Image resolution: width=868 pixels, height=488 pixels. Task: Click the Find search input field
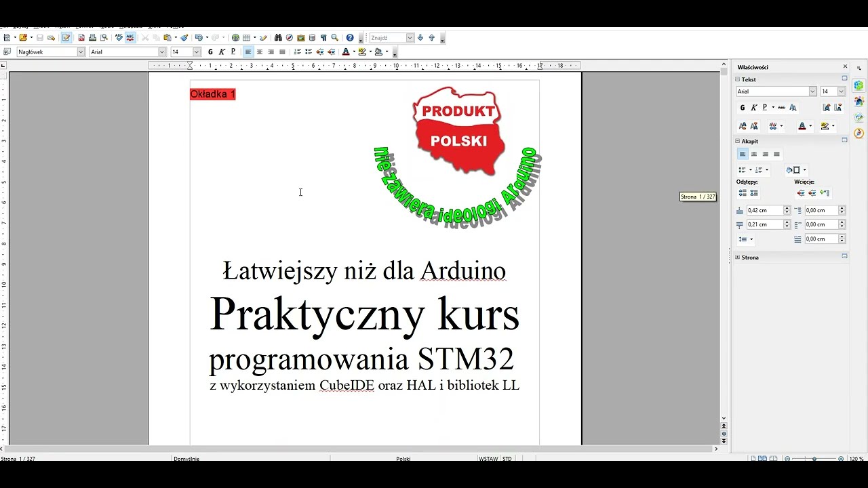(x=387, y=37)
